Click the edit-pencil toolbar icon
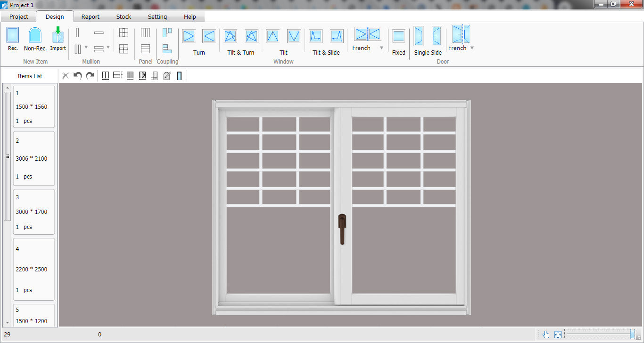This screenshot has height=343, width=644. (x=167, y=75)
